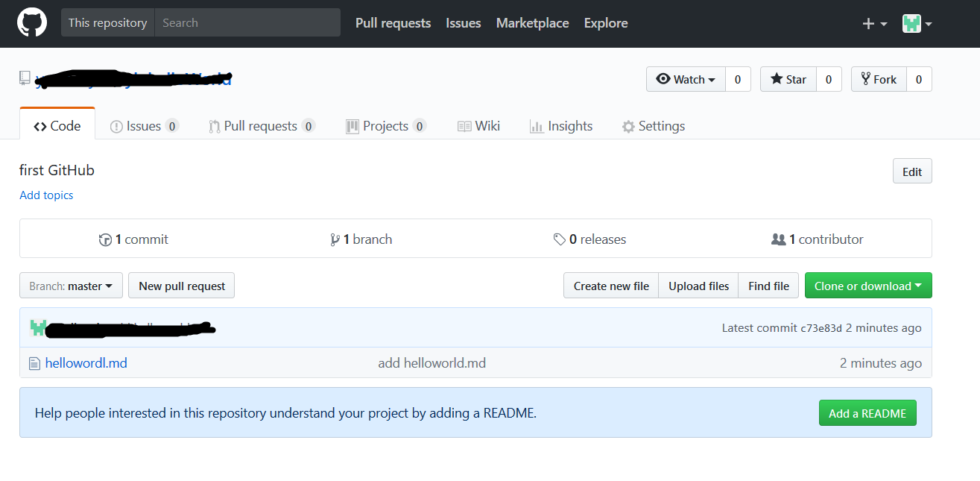Screen dimensions: 980x481
Task: Click the bar graph icon on the Insights tab
Action: (x=536, y=127)
